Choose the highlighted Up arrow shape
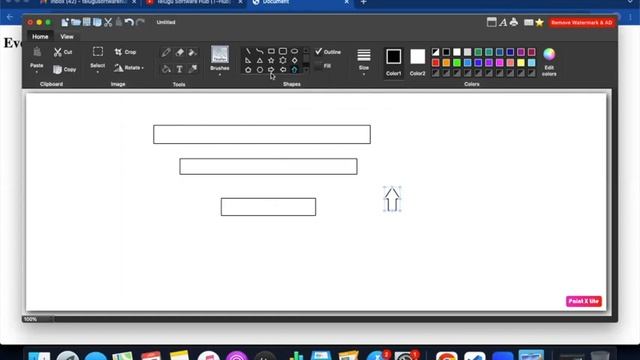Screen dimensions: 640x360 click(294, 70)
